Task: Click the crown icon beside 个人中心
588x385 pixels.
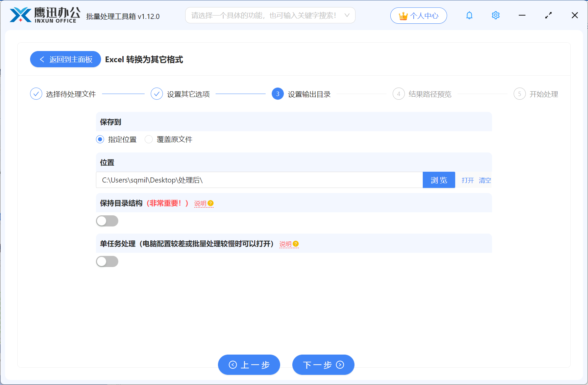Action: (x=403, y=15)
